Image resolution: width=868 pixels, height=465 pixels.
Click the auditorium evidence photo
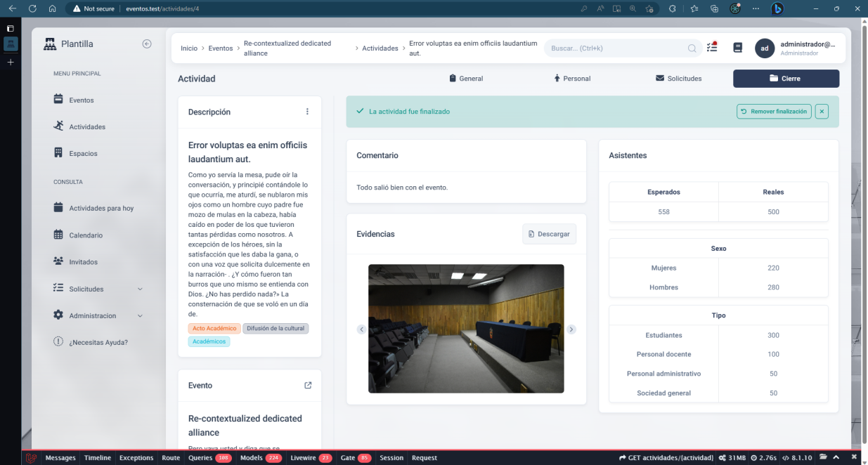click(466, 328)
